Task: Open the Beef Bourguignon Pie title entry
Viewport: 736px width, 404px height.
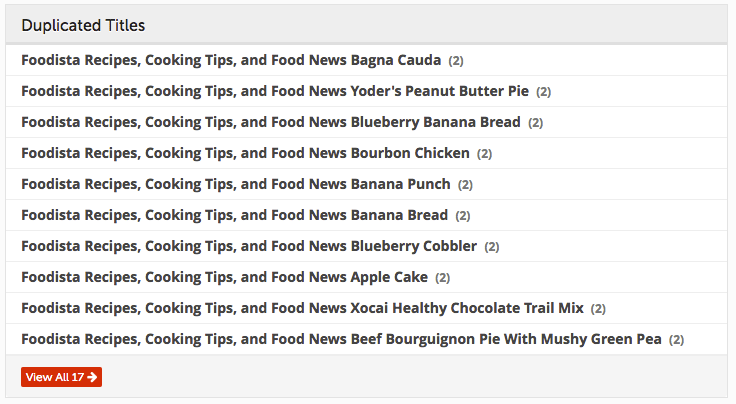Action: [x=341, y=339]
